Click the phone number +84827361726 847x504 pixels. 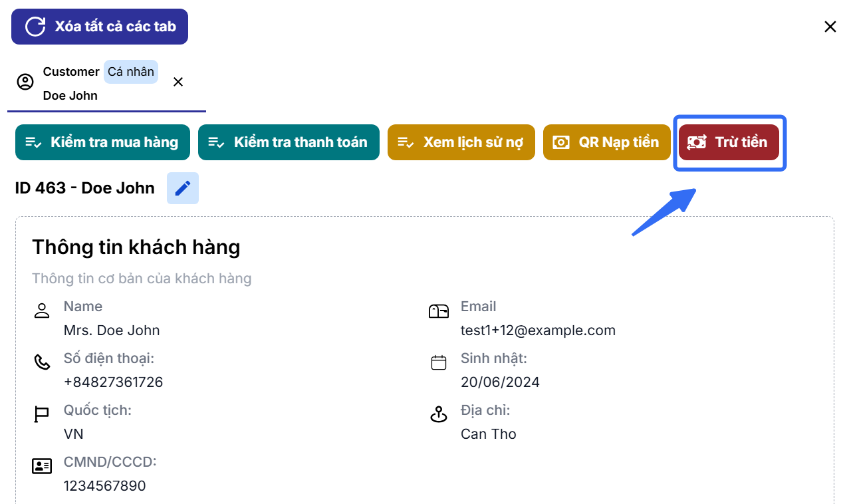click(114, 382)
